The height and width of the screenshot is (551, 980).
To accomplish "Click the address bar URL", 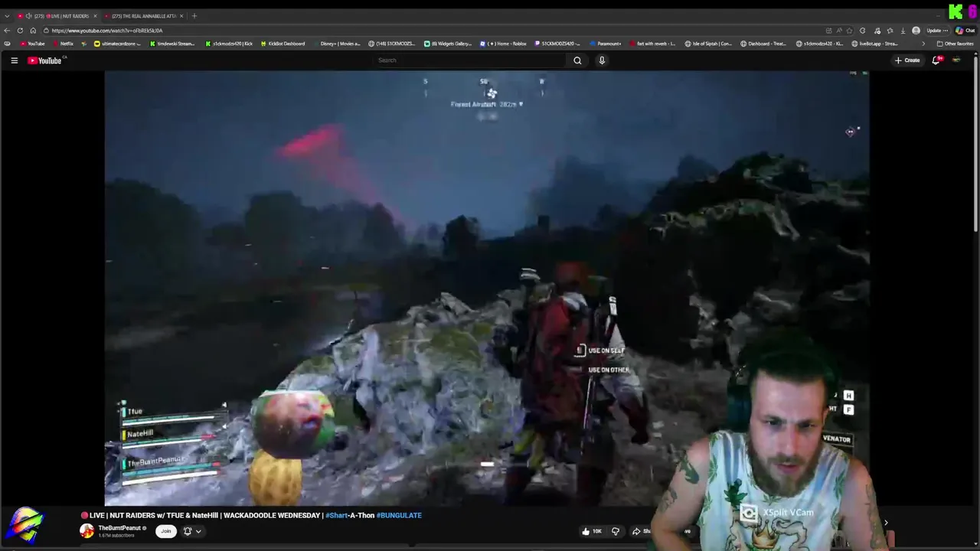I will click(107, 31).
